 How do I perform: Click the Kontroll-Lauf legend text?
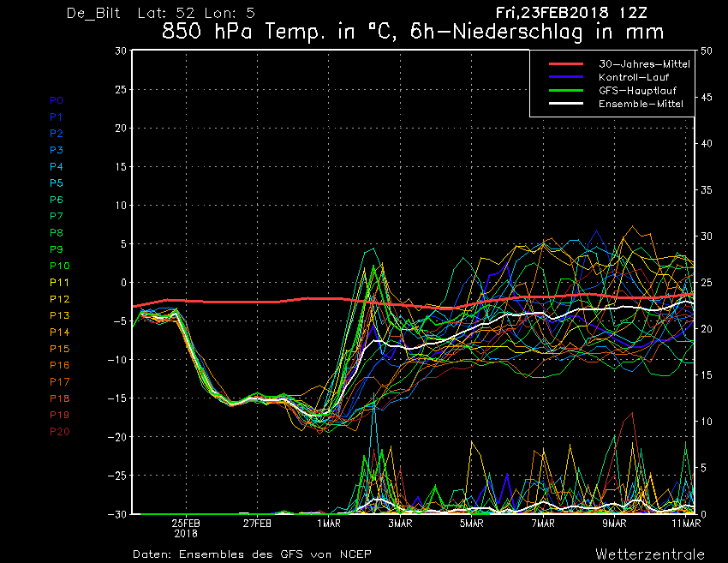[634, 77]
